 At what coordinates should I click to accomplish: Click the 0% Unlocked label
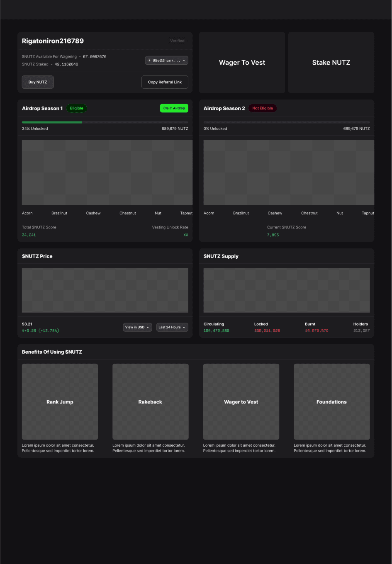[215, 129]
